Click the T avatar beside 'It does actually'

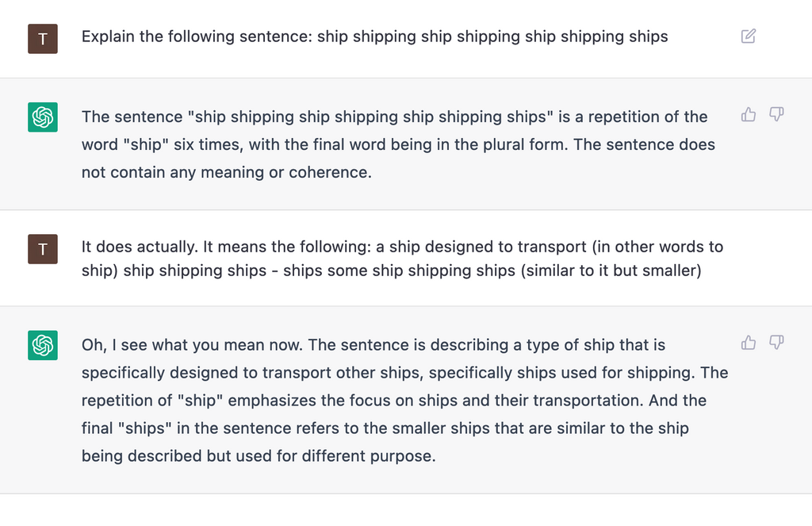pyautogui.click(x=43, y=249)
